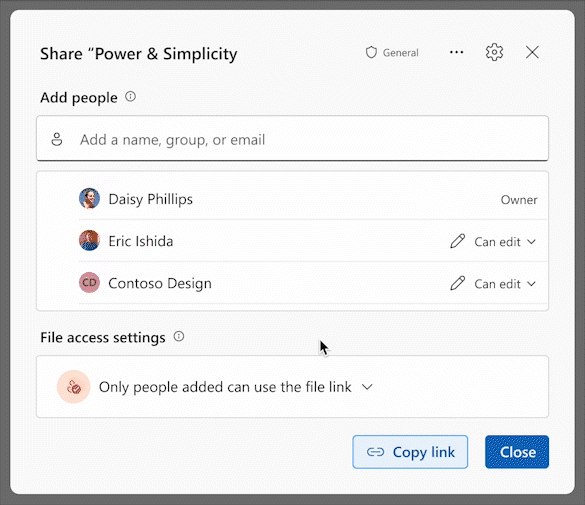
Task: Click the Contoso Design CD avatar
Action: pos(89,283)
